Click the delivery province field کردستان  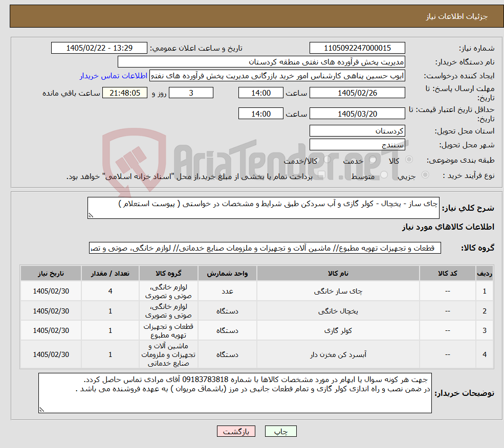coord(357,131)
